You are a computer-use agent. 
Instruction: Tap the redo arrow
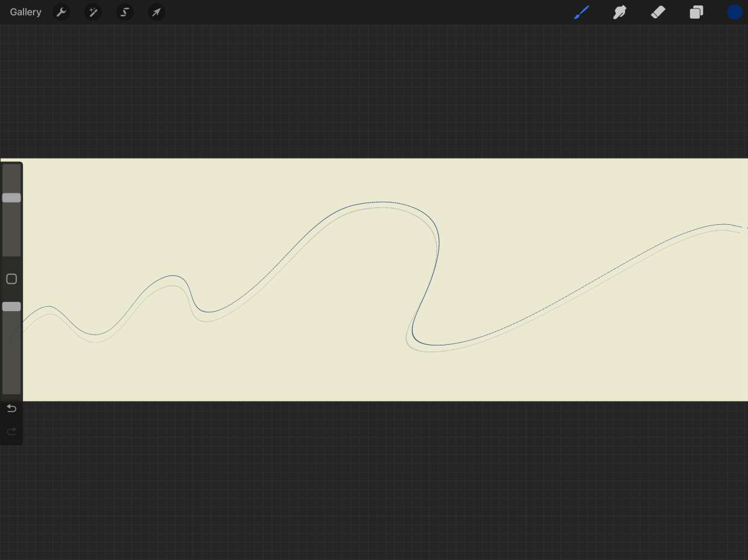point(11,431)
